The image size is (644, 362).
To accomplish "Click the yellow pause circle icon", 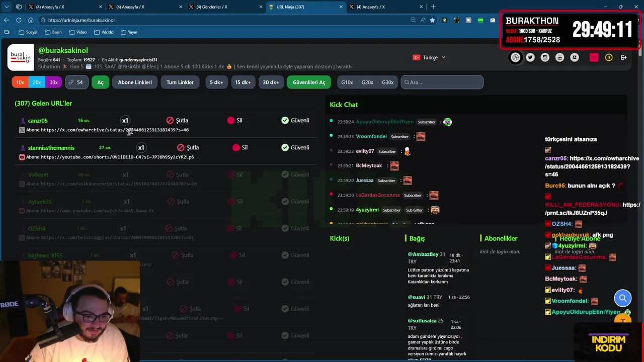I will 609,57.
